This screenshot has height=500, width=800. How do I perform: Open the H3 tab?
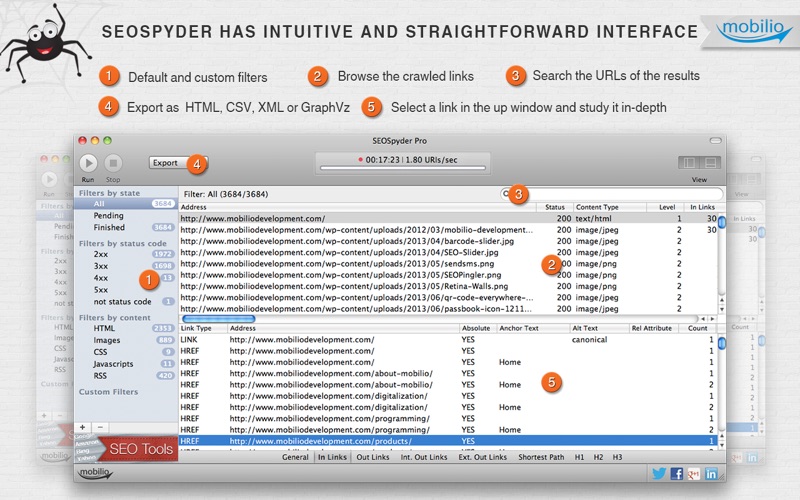617,457
